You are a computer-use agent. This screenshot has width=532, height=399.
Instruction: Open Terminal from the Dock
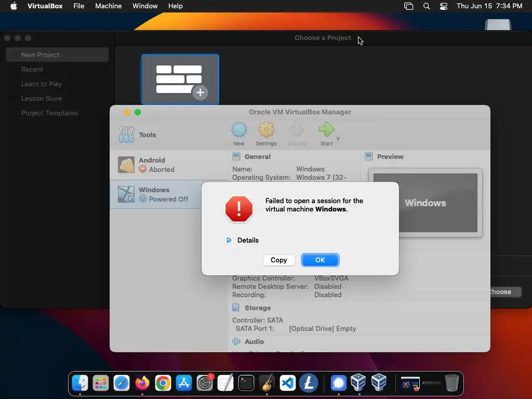point(246,383)
